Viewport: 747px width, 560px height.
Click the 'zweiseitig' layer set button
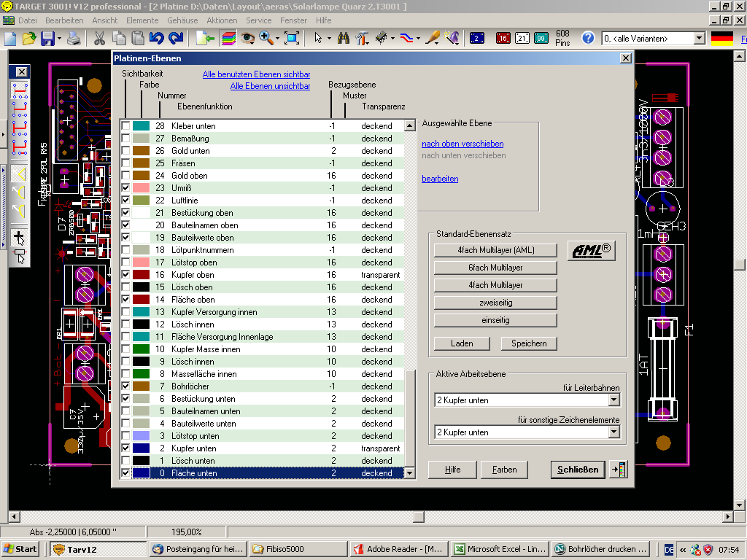pyautogui.click(x=495, y=303)
